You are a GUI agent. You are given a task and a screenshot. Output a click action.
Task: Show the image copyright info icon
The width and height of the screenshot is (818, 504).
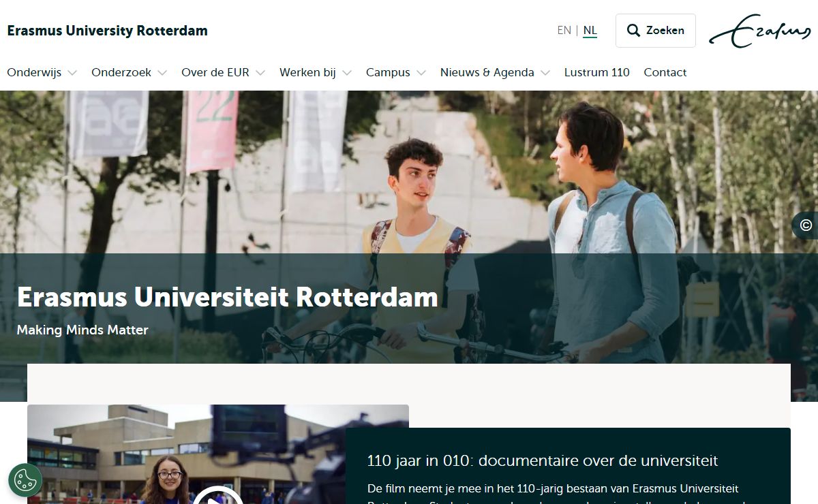click(806, 225)
